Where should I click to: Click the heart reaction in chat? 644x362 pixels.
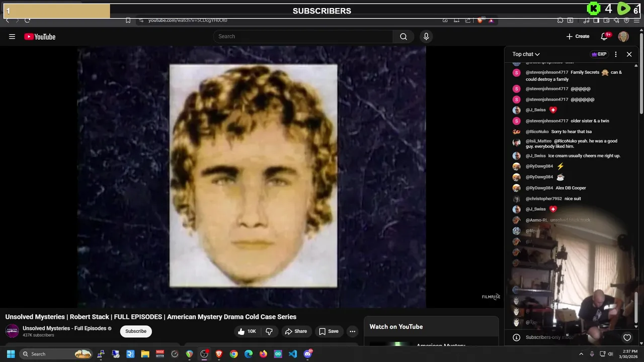[627, 337]
